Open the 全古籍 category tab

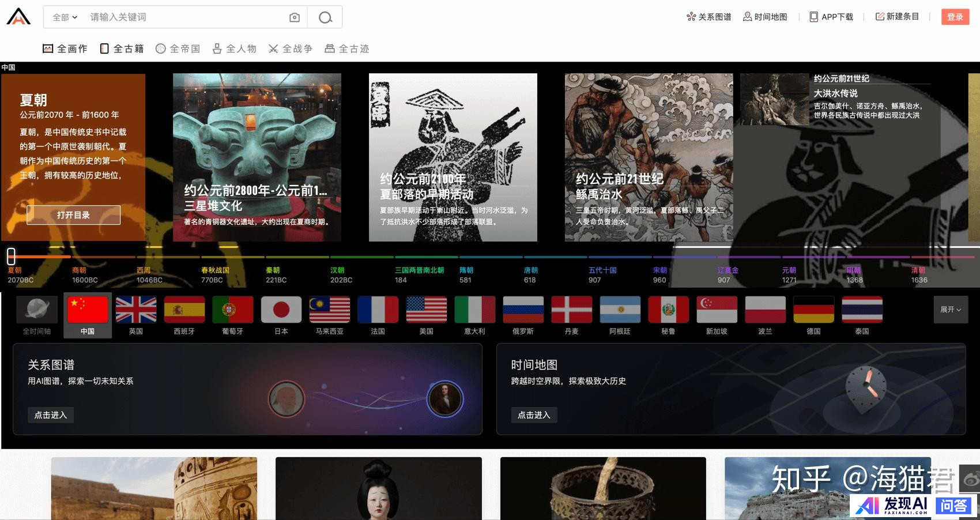pyautogui.click(x=122, y=49)
